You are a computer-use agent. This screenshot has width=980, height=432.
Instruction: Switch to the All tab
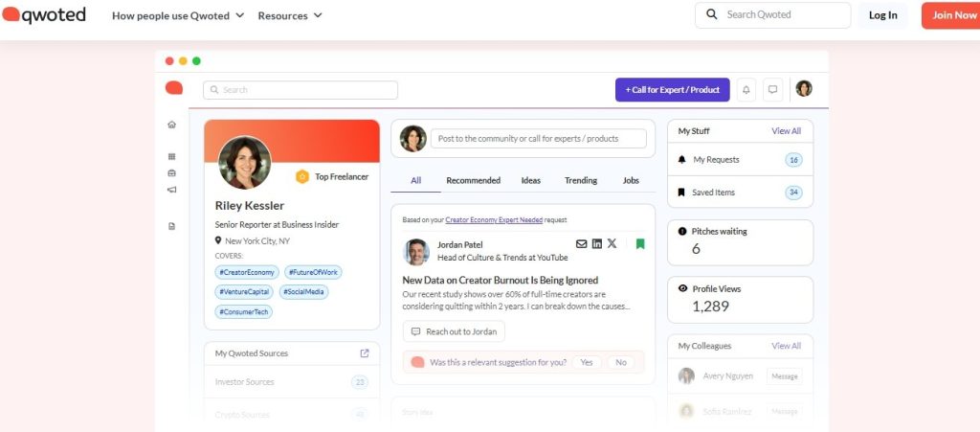pos(415,180)
